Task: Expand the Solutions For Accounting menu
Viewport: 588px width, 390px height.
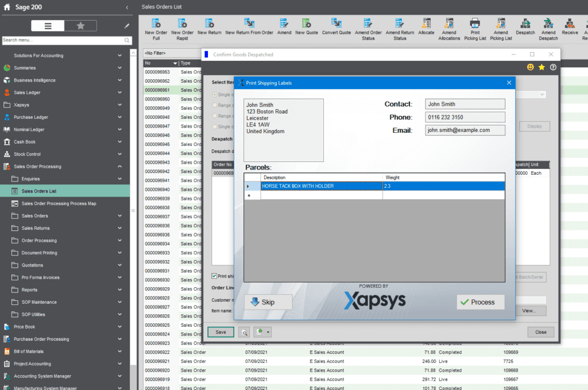Action: click(x=119, y=56)
